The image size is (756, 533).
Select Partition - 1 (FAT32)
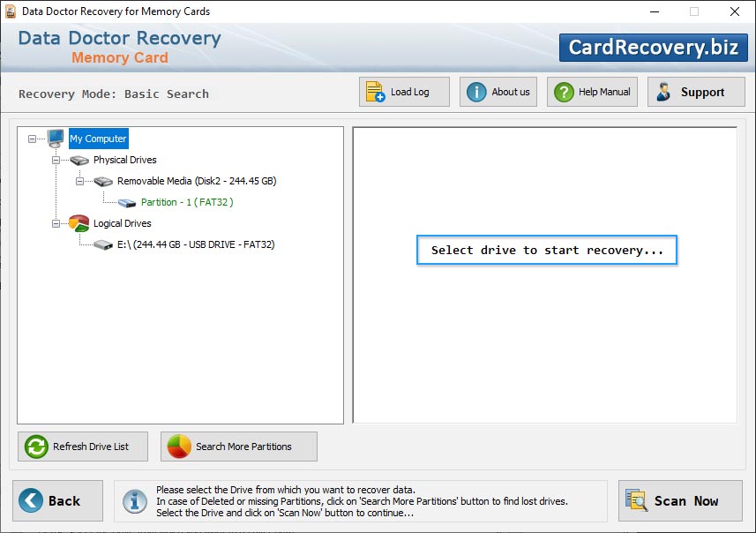click(x=187, y=202)
